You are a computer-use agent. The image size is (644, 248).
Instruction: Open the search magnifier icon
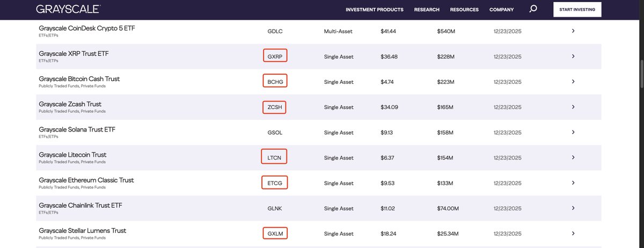[x=533, y=9]
